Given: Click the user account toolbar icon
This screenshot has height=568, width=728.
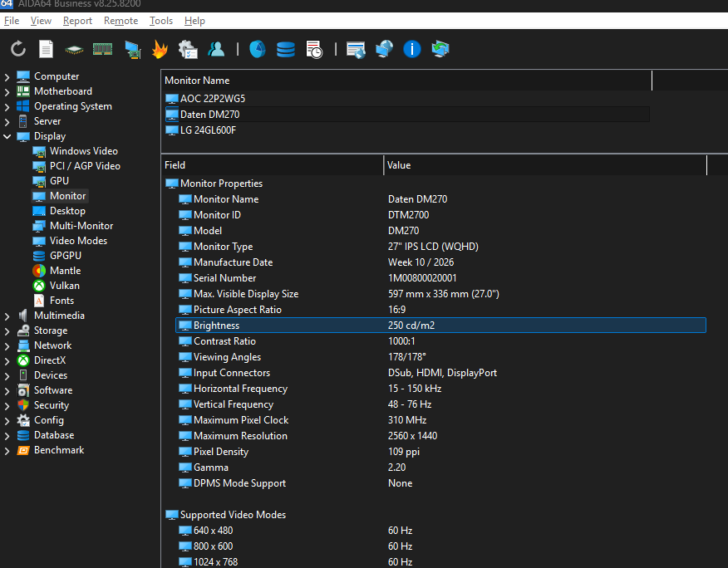Looking at the screenshot, I should pos(216,50).
